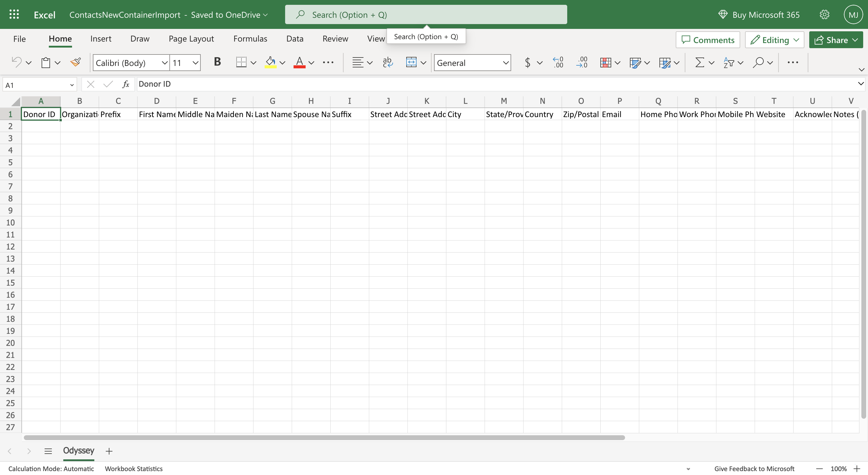Click the Wrap Text icon

[388, 62]
